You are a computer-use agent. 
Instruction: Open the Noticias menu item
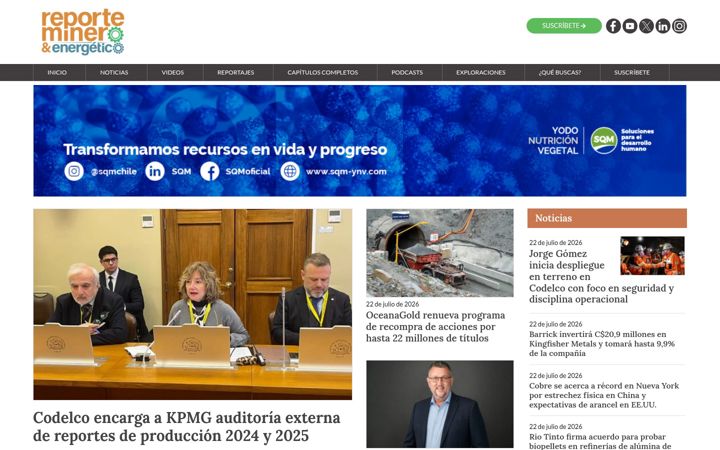click(x=114, y=73)
